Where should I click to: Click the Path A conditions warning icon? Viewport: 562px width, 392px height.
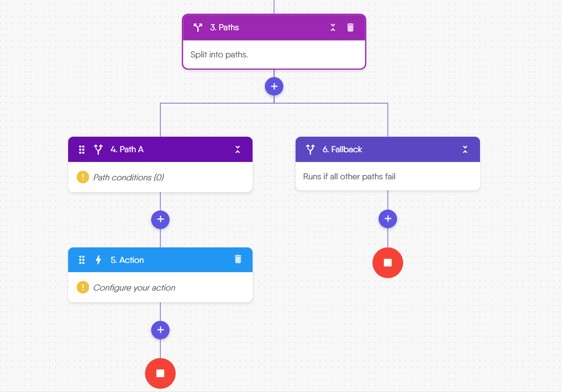click(x=82, y=177)
